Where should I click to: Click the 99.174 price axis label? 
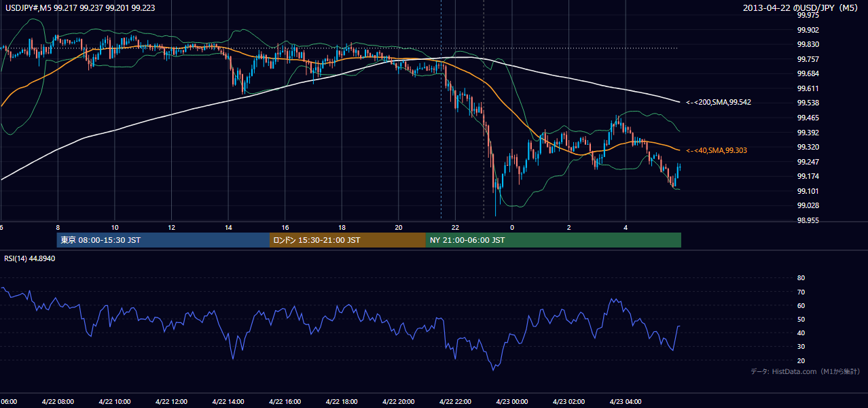(808, 176)
